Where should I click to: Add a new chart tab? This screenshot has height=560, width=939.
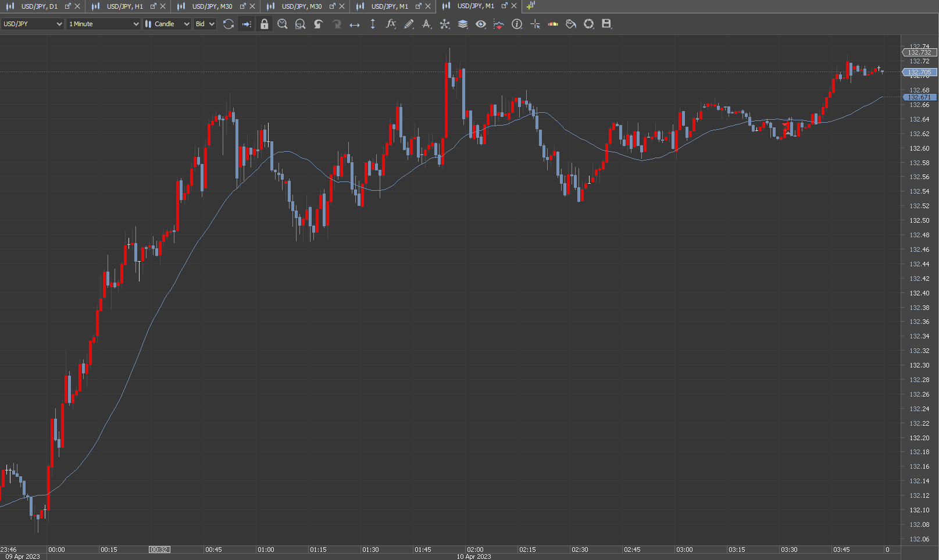coord(530,6)
